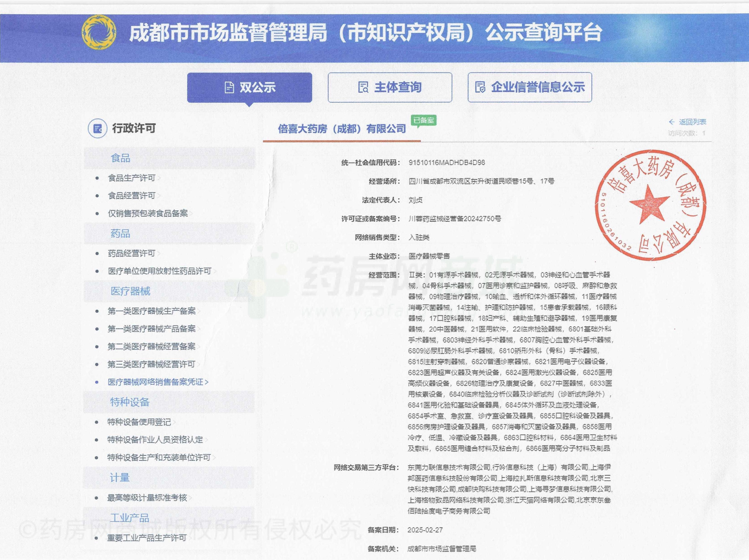
Task: Open 特种设备使用登记 entry
Action: [x=139, y=422]
